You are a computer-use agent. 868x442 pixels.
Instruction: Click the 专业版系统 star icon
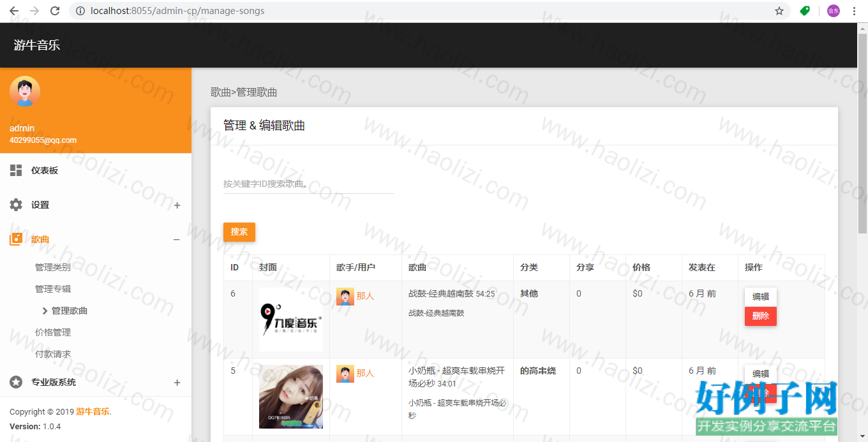point(16,382)
